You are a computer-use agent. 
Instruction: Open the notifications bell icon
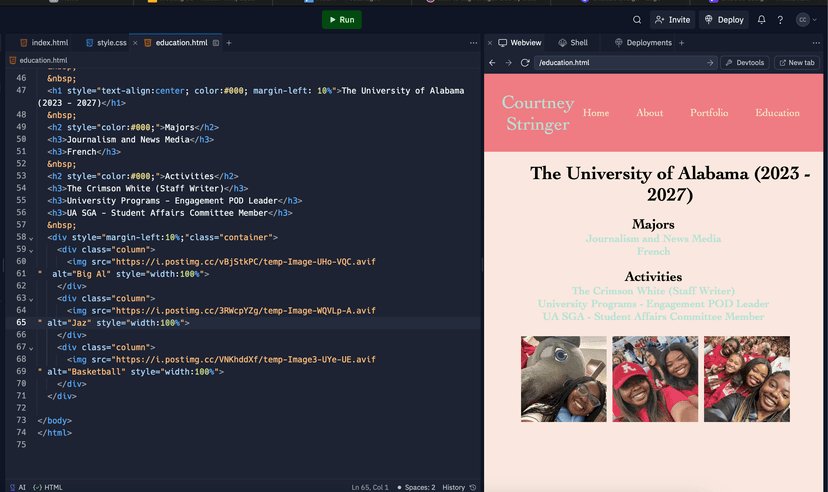[x=762, y=20]
